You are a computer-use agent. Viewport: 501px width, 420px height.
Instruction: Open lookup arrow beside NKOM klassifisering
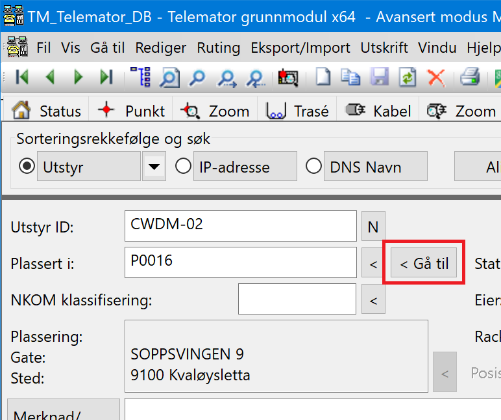(373, 300)
